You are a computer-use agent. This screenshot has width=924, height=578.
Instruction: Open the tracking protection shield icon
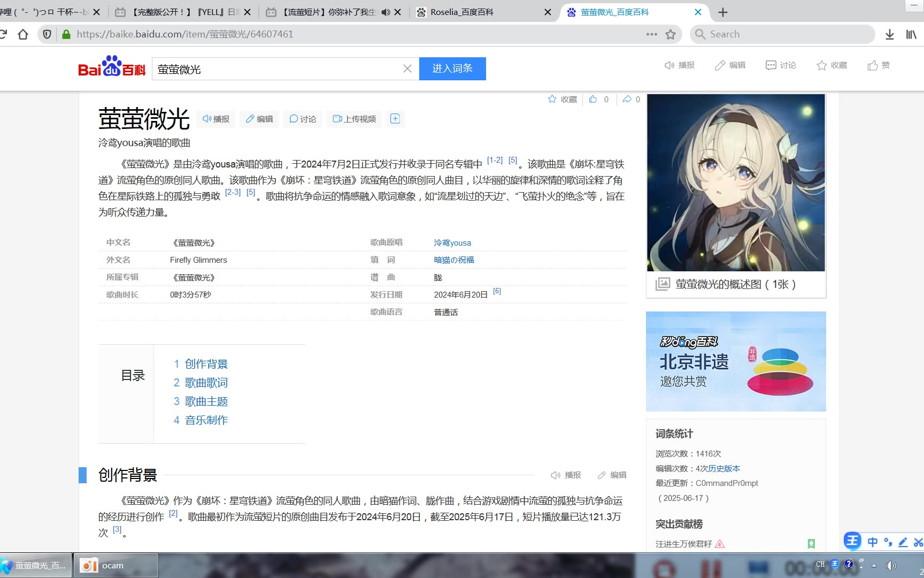(47, 34)
